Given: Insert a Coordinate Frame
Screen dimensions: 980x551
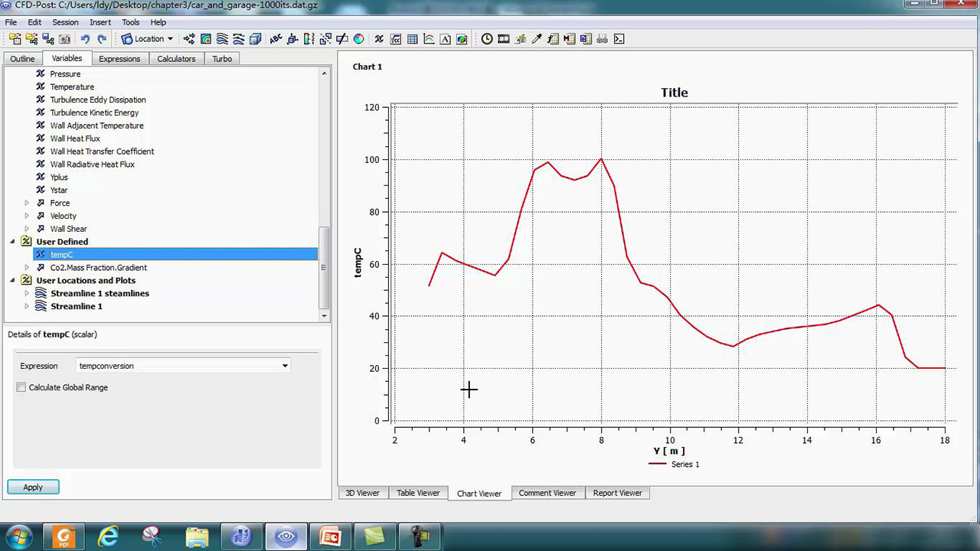Looking at the screenshot, I should click(x=292, y=39).
